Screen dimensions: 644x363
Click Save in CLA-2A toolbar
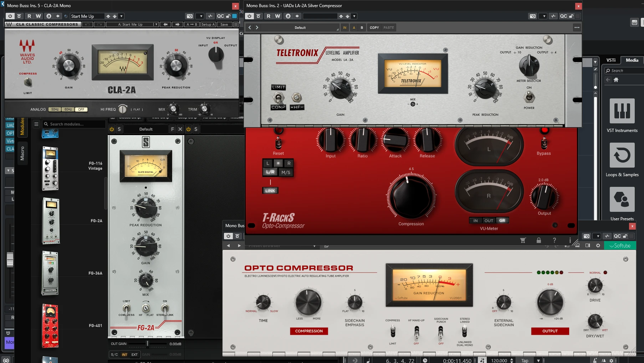(224, 24)
